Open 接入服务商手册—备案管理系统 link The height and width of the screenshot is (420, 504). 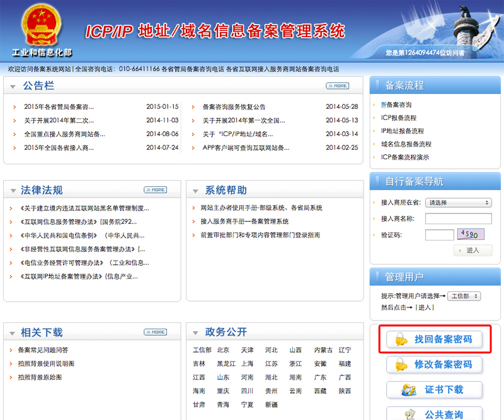(244, 222)
